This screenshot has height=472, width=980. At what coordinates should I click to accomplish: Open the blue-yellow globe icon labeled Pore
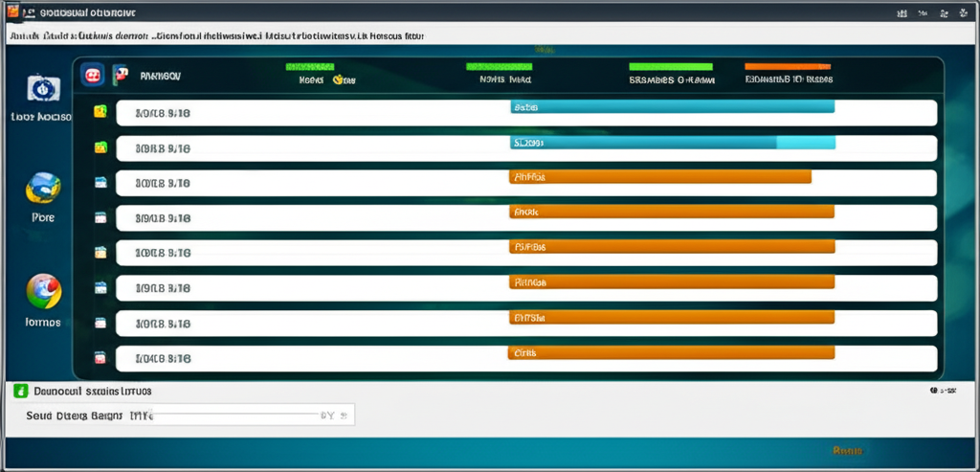[43, 188]
